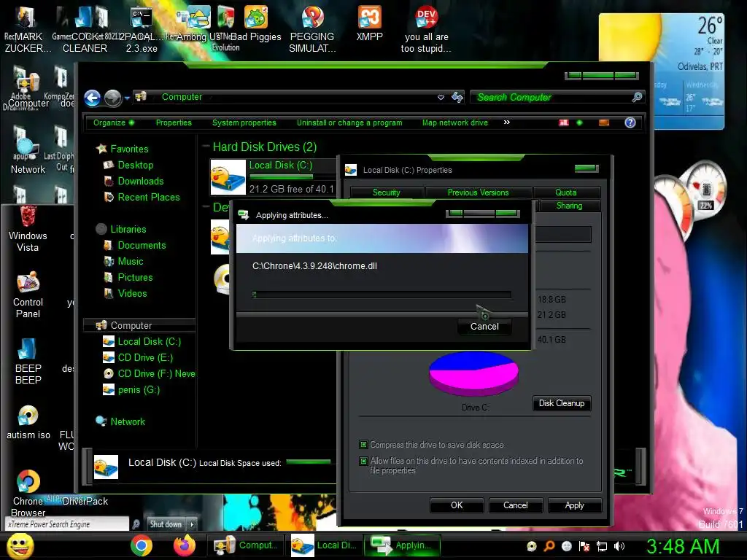Click the Local Disk (C:) drive icon in the file list
Image resolution: width=747 pixels, height=560 pixels.
coord(228,177)
